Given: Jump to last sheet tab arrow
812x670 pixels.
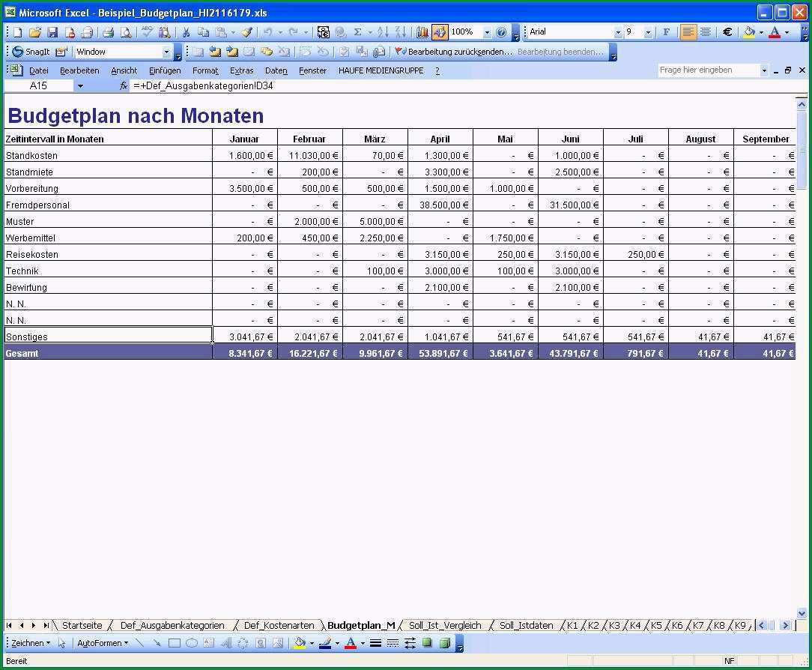Looking at the screenshot, I should pos(46,626).
